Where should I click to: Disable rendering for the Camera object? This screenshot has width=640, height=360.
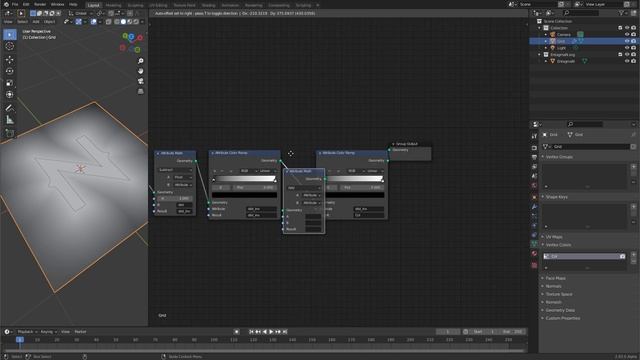coord(633,35)
